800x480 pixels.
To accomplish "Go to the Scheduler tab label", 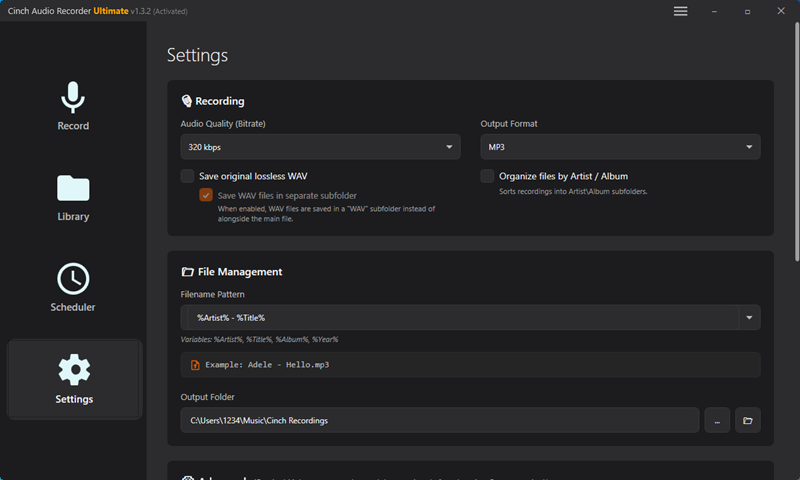I will pyautogui.click(x=73, y=307).
